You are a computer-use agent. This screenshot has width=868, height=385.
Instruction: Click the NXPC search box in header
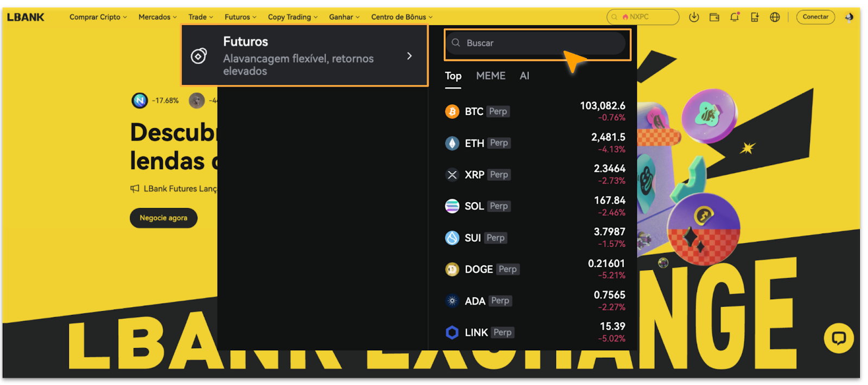643,17
